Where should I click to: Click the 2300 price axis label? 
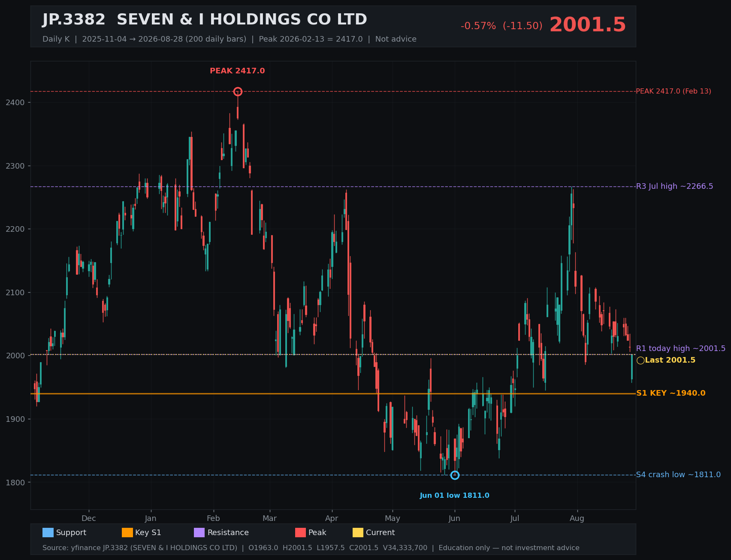[15, 166]
